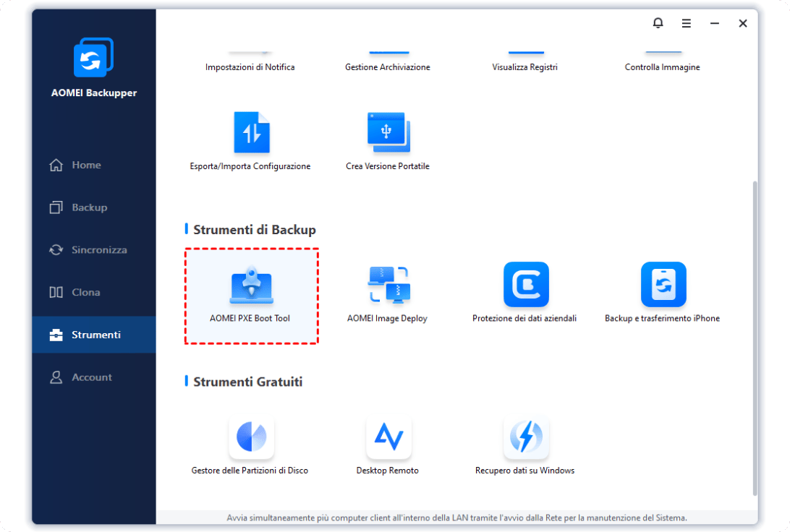This screenshot has width=790, height=532.
Task: Minimize the AOMEI Backupper window
Action: pos(715,23)
